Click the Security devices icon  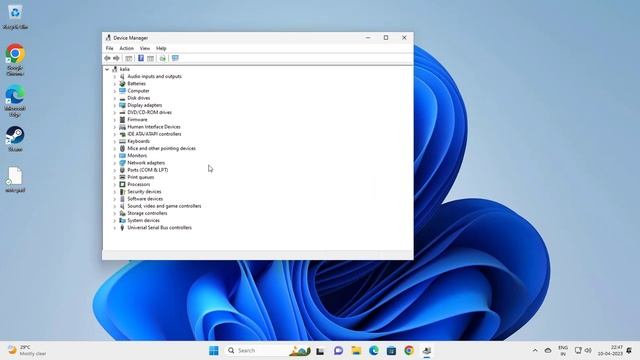122,191
